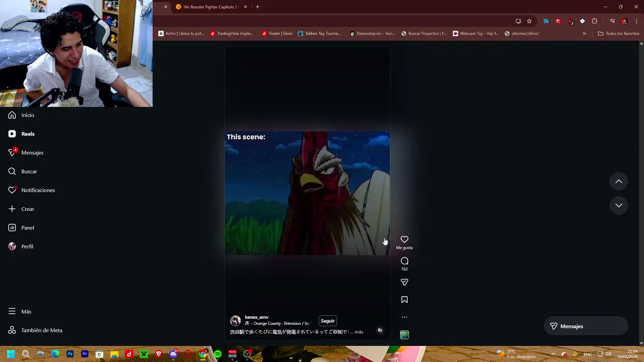Open the volume control in tray
The image size is (644, 362).
[609, 354]
